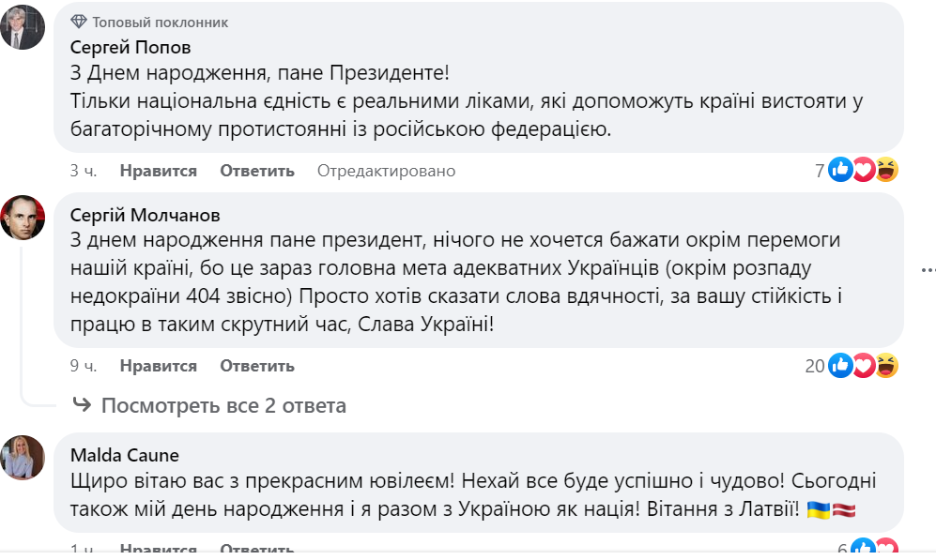Click Сергей Попов's profile avatar

pos(23,27)
